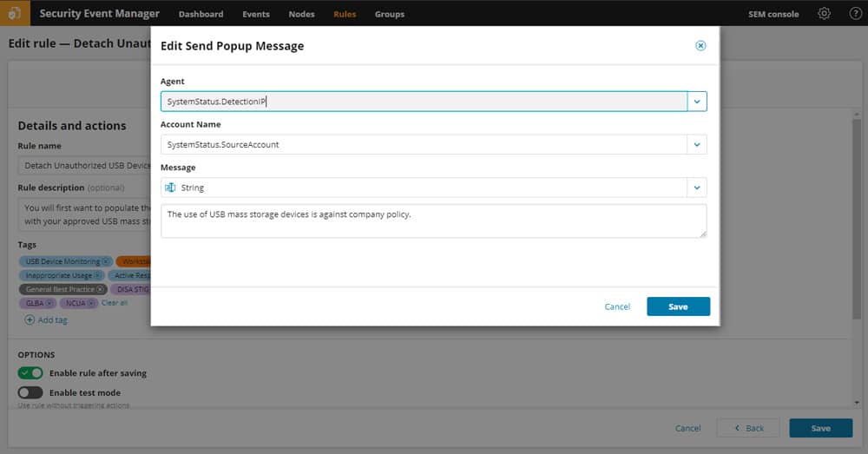This screenshot has width=868, height=454.
Task: Remove the USB Device Monitoring tag
Action: point(106,261)
